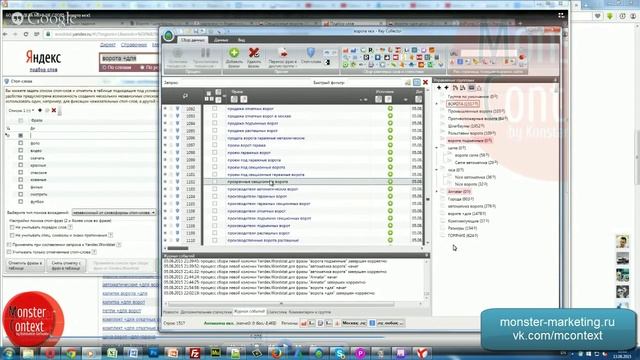Check the box for stop-word "футбол"
This screenshot has width=640, height=360.
(20, 202)
